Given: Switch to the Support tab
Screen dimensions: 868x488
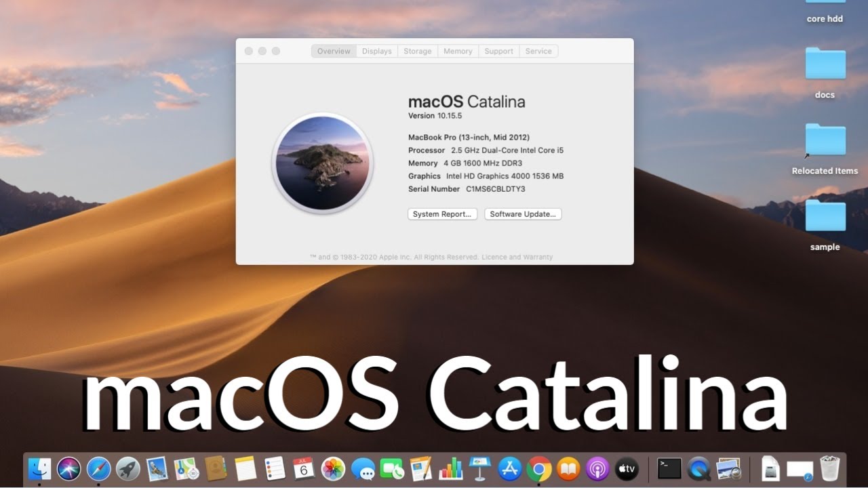Looking at the screenshot, I should [x=499, y=51].
